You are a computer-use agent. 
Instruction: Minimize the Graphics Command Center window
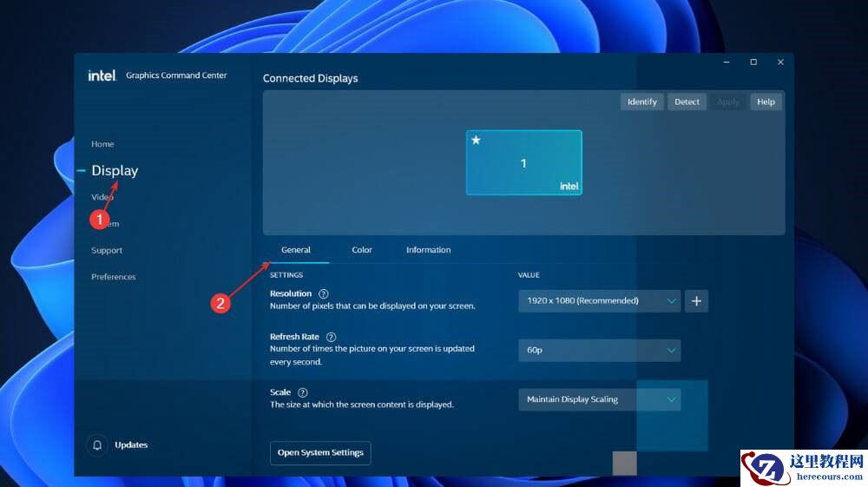point(727,62)
